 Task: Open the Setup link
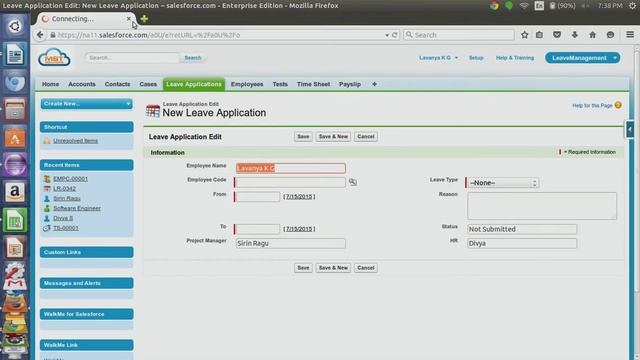coord(476,58)
